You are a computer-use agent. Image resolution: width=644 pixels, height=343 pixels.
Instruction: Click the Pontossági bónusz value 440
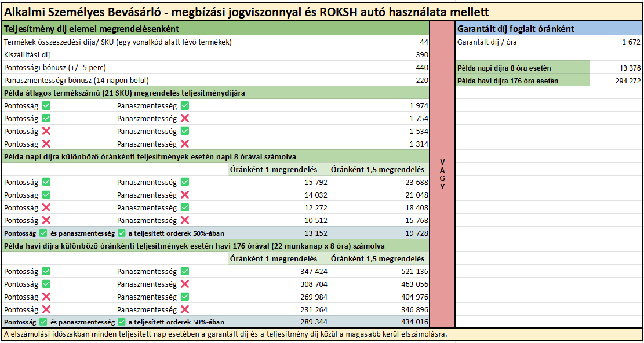[x=421, y=67]
